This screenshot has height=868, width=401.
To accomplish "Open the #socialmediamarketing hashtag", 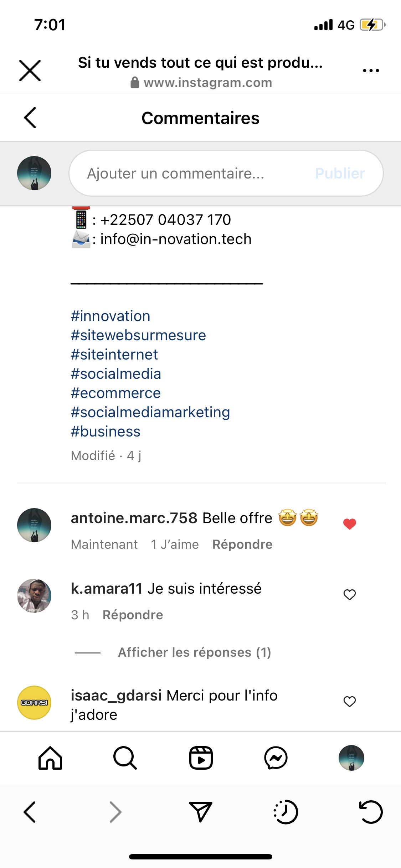I will pyautogui.click(x=150, y=412).
